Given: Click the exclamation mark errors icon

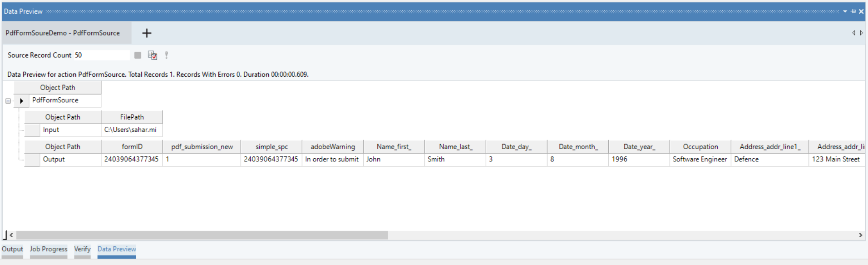Looking at the screenshot, I should [x=167, y=55].
